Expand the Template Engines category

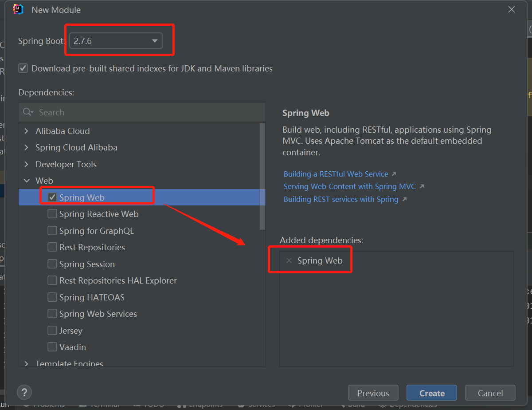tap(26, 363)
